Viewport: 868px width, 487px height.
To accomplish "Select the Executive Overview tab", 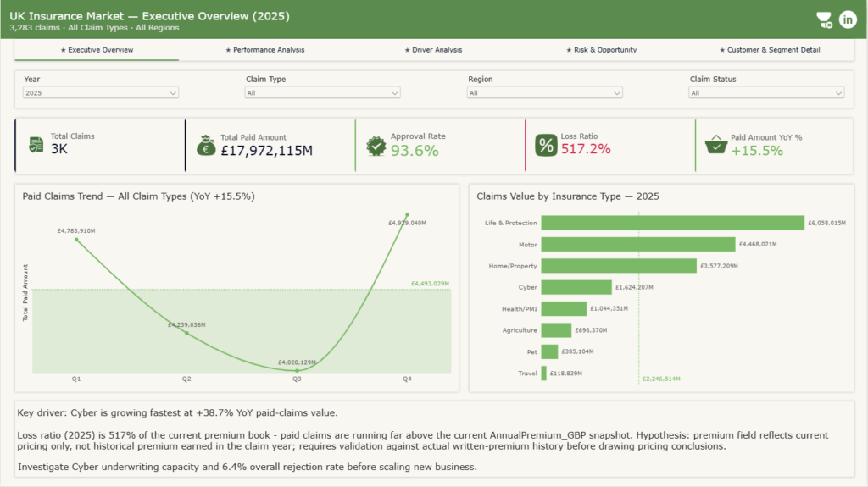I will click(x=97, y=50).
